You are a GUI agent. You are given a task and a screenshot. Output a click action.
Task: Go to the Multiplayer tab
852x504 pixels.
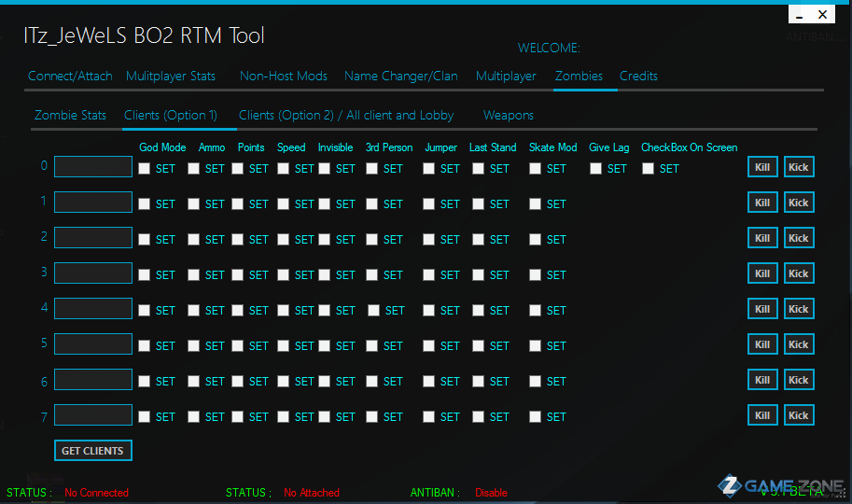506,77
